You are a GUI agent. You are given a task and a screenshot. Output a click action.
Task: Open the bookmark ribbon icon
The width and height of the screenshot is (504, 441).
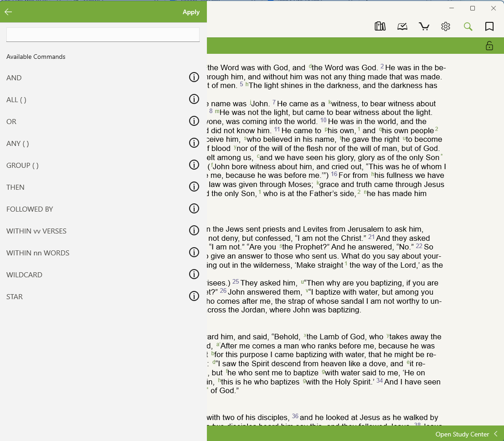[489, 26]
